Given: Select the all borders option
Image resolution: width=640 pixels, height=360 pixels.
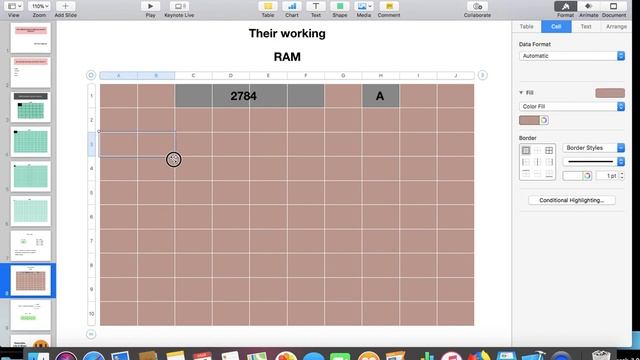Looking at the screenshot, I should (x=549, y=150).
